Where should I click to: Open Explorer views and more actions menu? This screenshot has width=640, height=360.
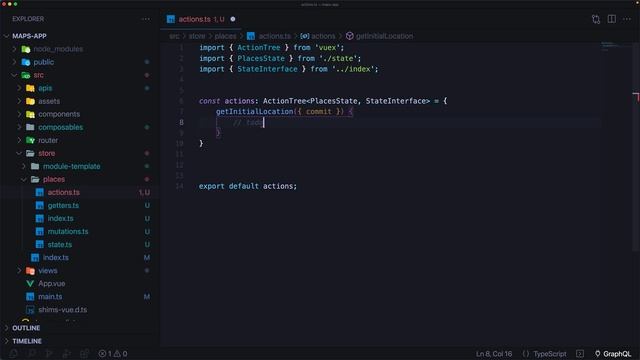[145, 19]
